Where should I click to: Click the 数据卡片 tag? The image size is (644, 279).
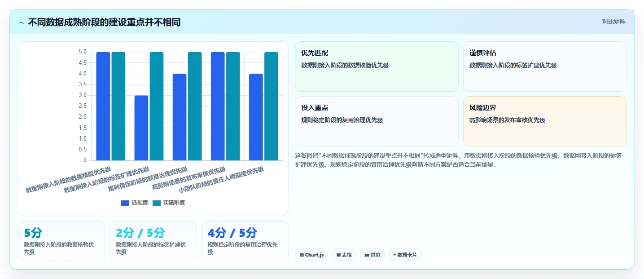pos(405,255)
